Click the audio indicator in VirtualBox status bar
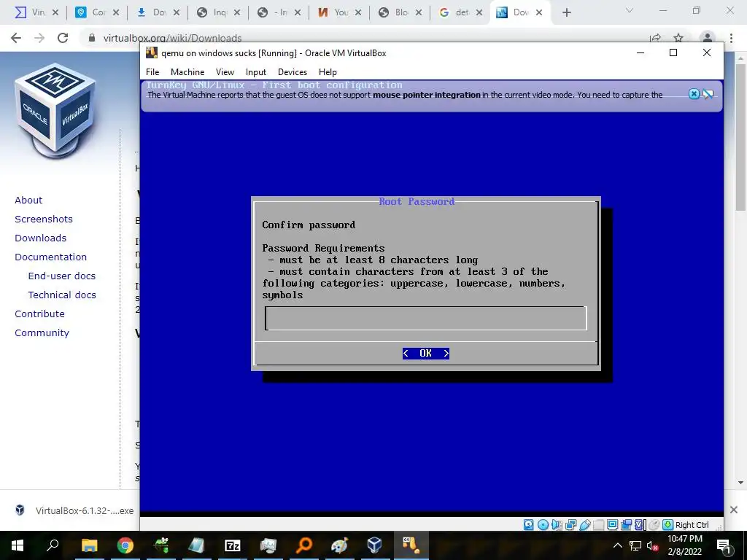The width and height of the screenshot is (747, 560). pyautogui.click(x=556, y=525)
